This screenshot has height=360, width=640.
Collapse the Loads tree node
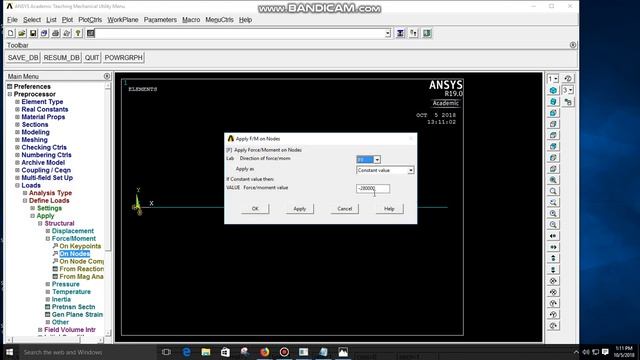[18, 185]
